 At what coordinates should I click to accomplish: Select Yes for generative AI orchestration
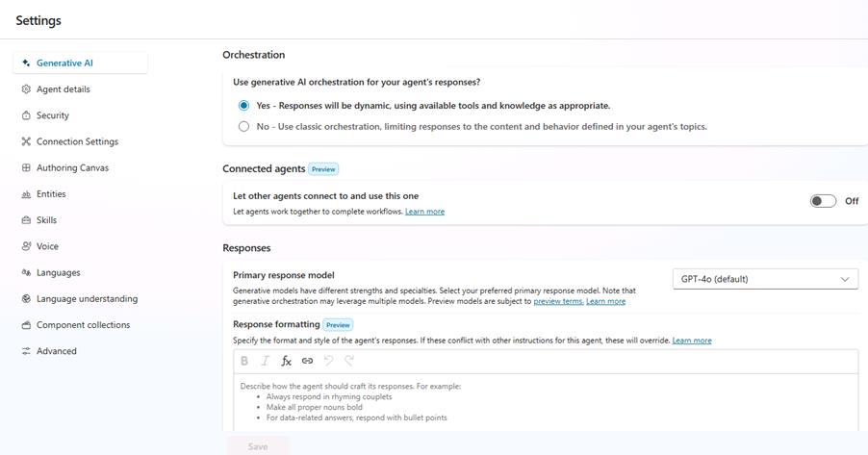243,105
